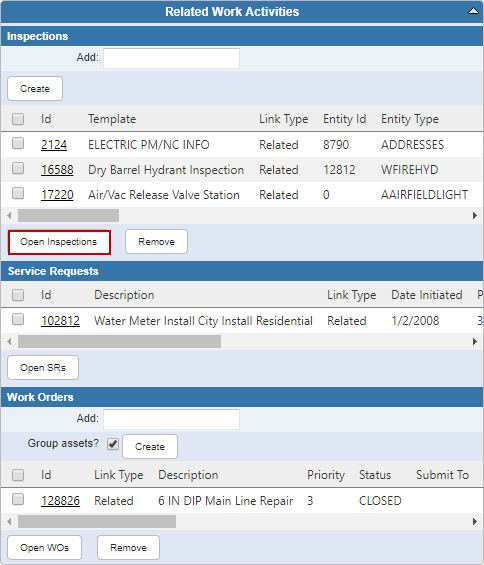The height and width of the screenshot is (565, 484).
Task: Click Create button under Work Orders
Action: point(150,446)
